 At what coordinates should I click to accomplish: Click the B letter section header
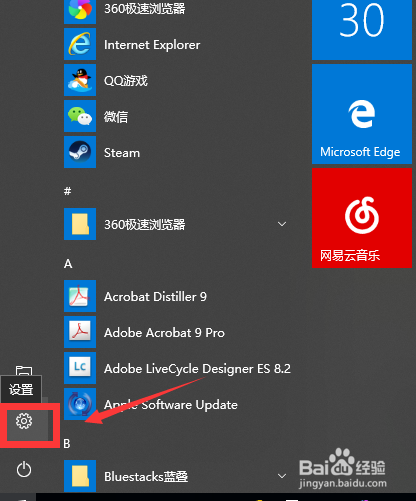click(x=67, y=444)
